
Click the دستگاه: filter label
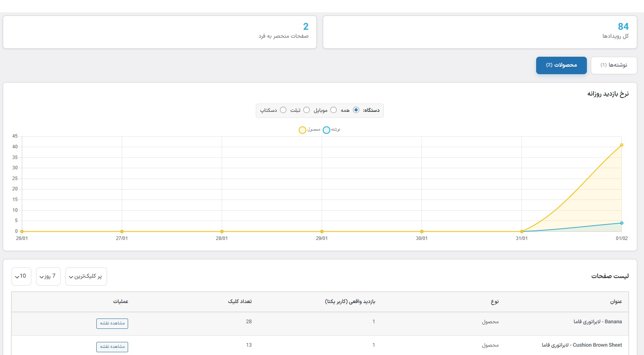[x=371, y=110]
